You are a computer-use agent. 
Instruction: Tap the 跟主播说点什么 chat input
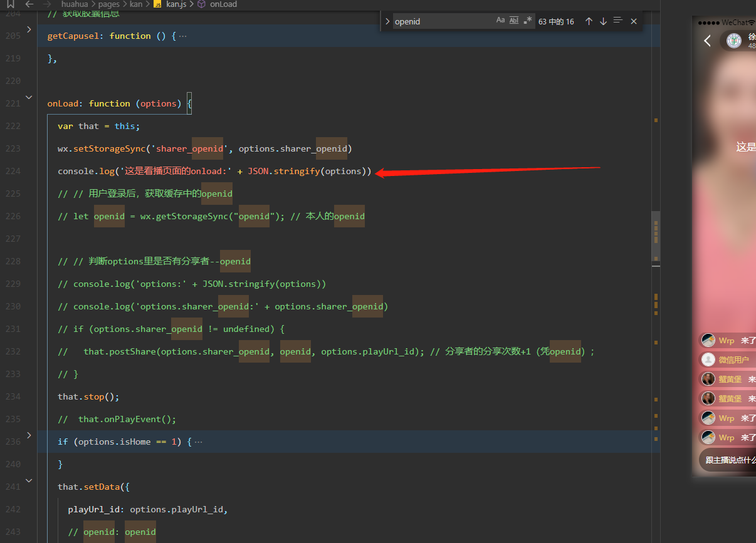(727, 460)
